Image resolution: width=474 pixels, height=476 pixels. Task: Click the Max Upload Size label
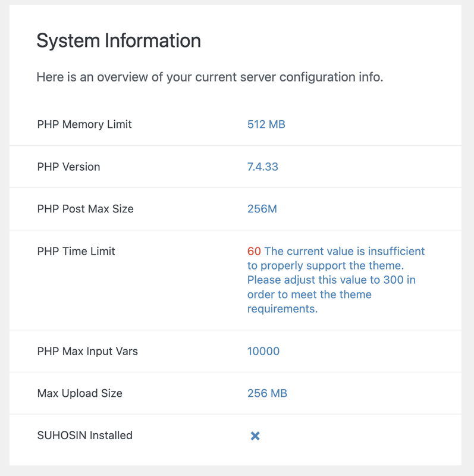coord(80,393)
